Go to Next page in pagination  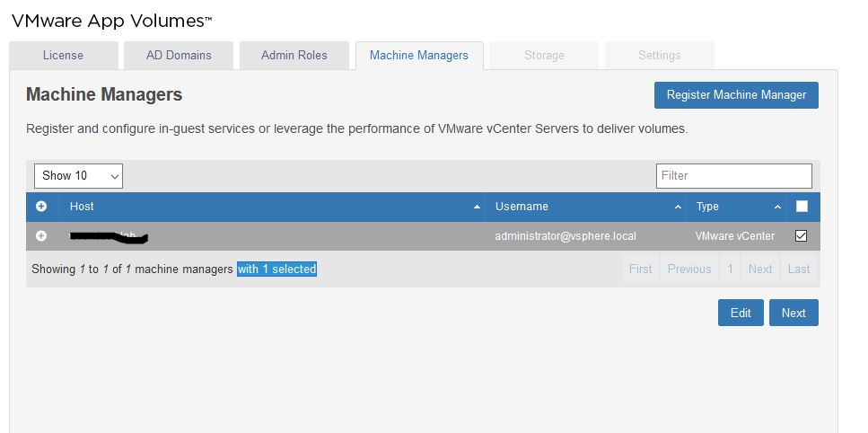(x=760, y=270)
